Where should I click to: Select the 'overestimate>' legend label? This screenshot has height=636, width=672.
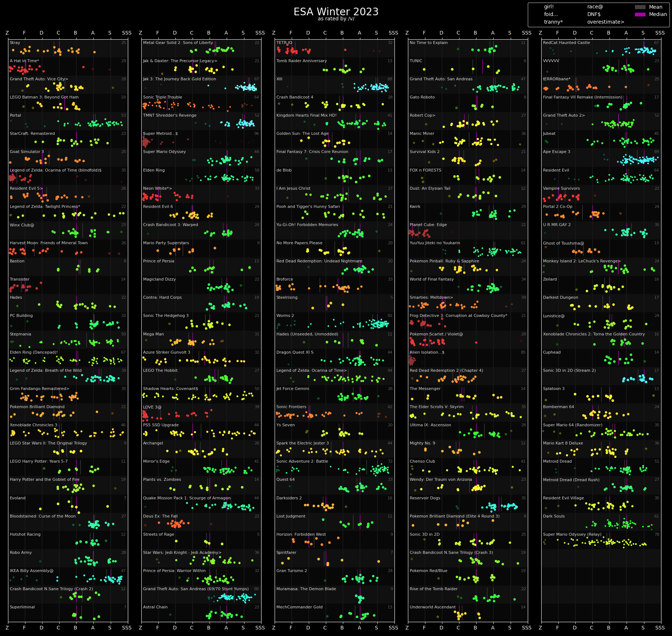(606, 22)
